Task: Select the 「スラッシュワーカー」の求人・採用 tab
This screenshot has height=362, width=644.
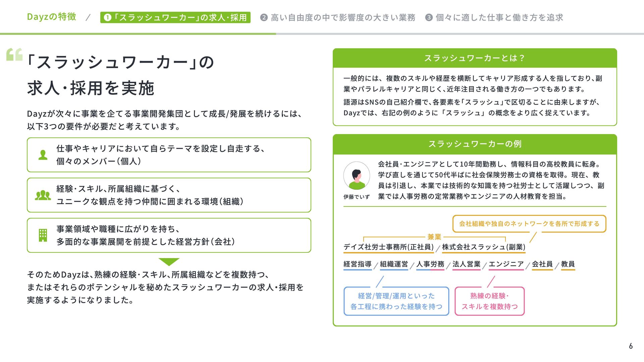Action: tap(175, 17)
